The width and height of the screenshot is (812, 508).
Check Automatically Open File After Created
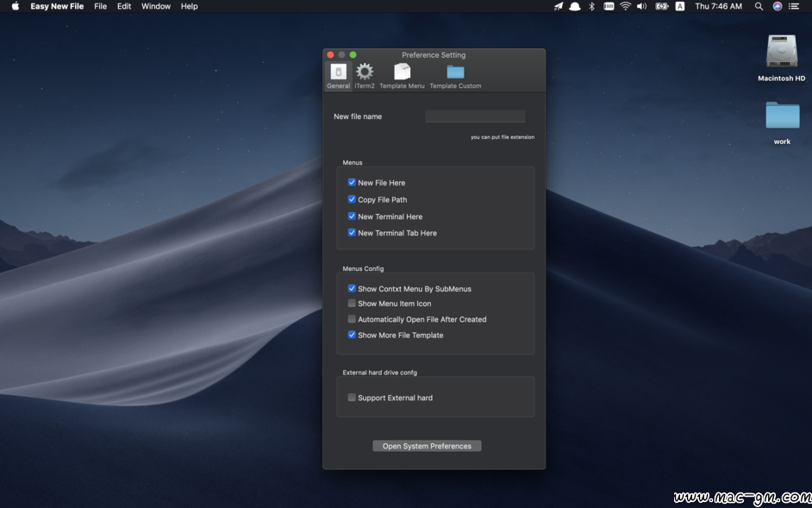coord(352,319)
